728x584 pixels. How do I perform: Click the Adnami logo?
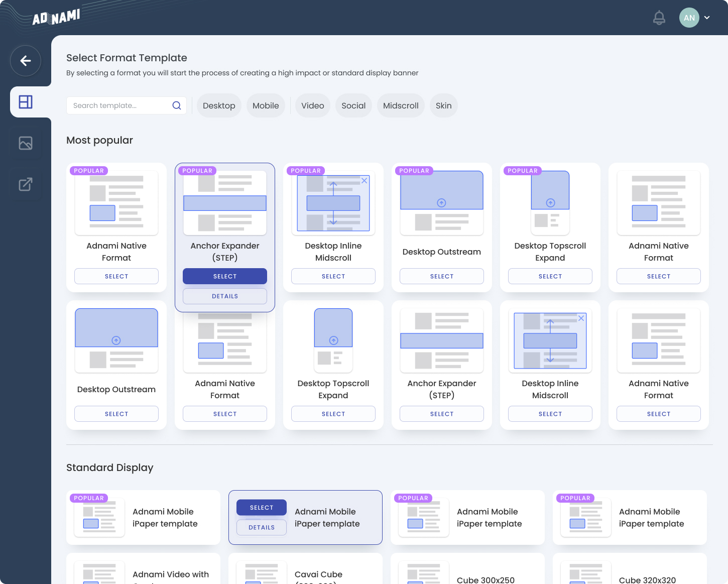click(x=56, y=18)
